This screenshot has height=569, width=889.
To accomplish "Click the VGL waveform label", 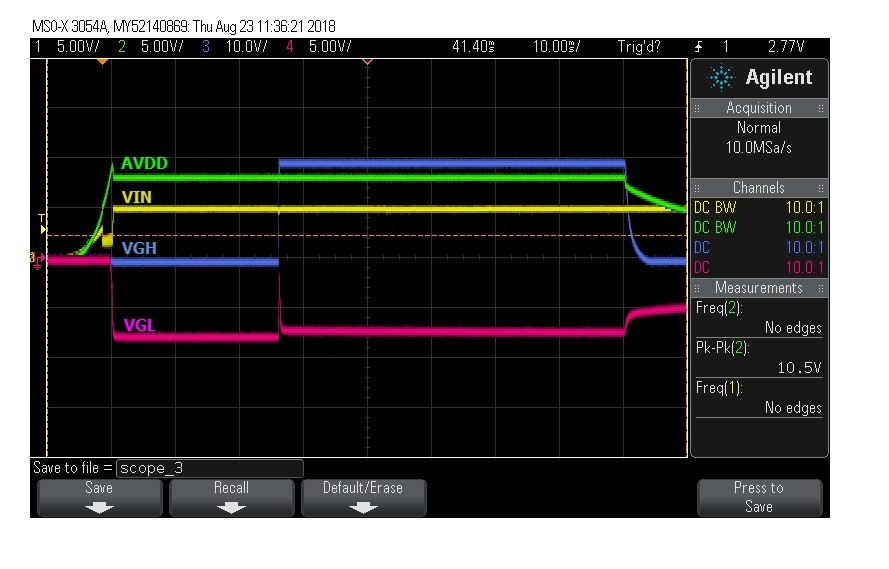I will (x=139, y=325).
